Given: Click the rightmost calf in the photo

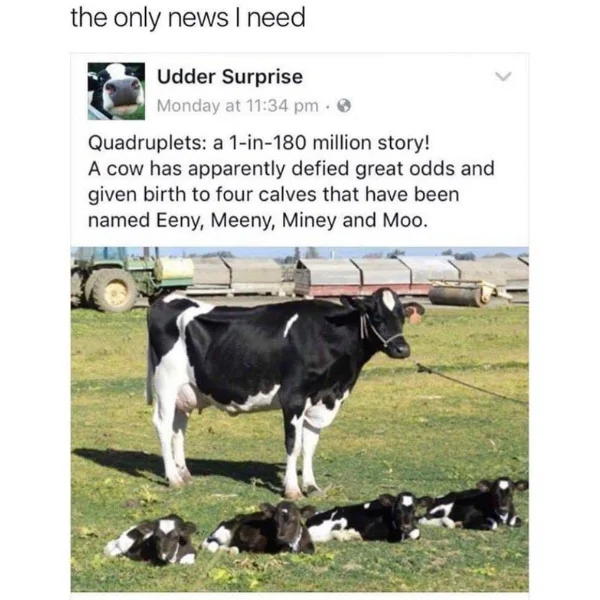Looking at the screenshot, I should (474, 504).
